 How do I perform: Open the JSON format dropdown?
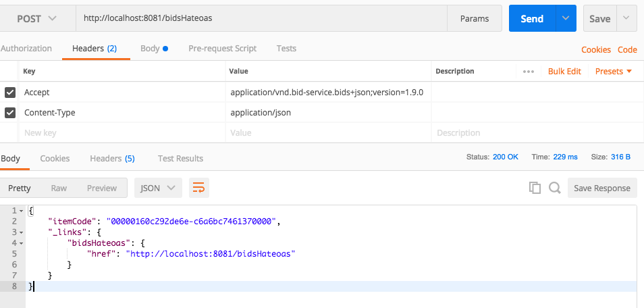[158, 188]
